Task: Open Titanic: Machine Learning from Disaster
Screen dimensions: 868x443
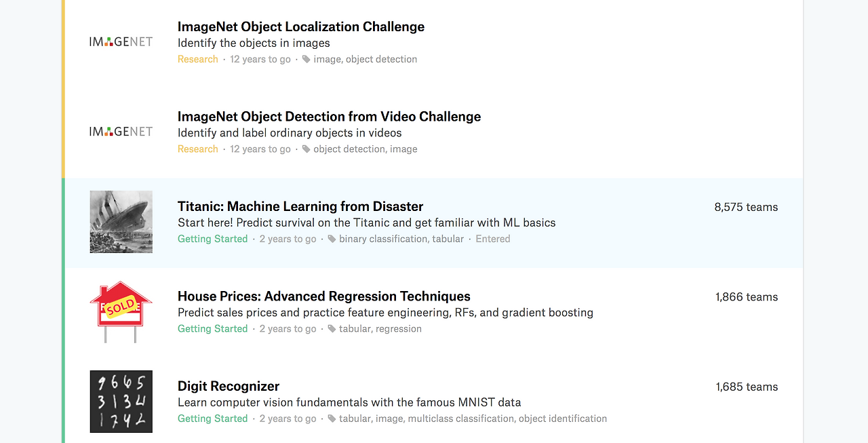Action: tap(300, 206)
